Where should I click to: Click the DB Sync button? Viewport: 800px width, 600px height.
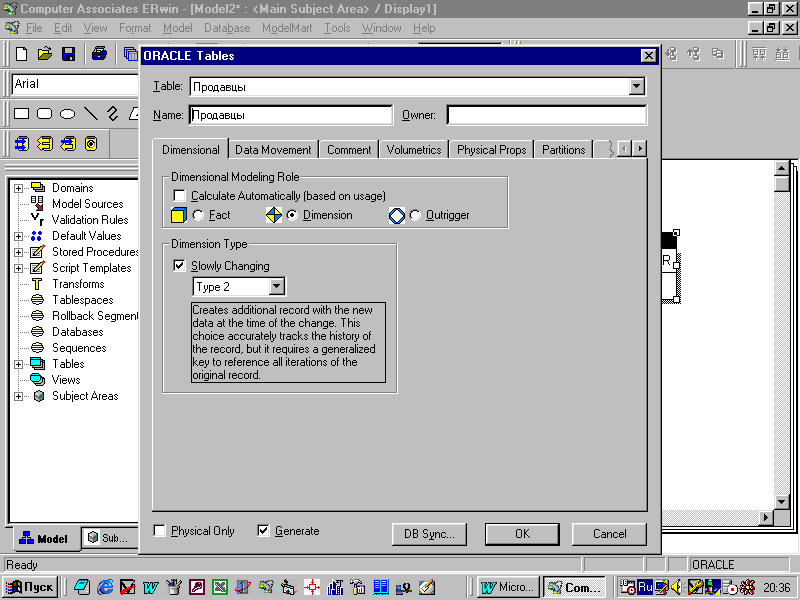coord(429,534)
